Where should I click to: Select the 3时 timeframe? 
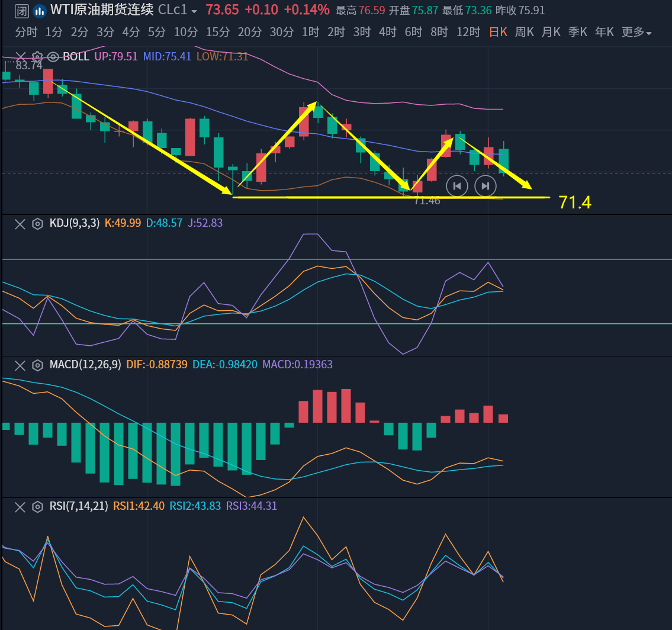(x=362, y=32)
